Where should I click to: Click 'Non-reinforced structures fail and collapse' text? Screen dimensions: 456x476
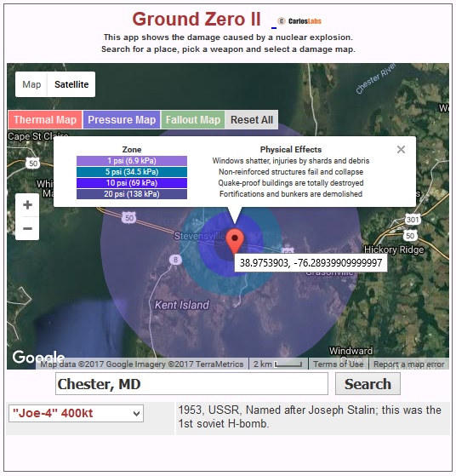pos(291,172)
